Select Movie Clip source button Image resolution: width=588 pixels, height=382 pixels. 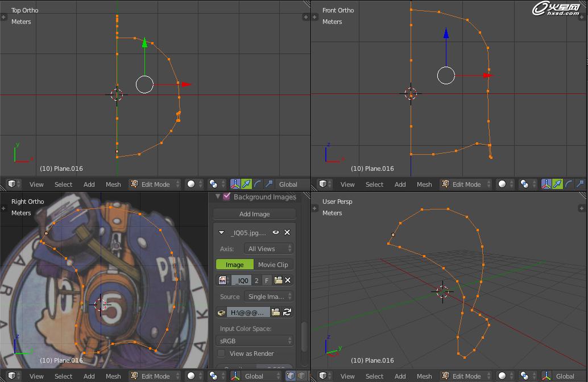click(273, 265)
